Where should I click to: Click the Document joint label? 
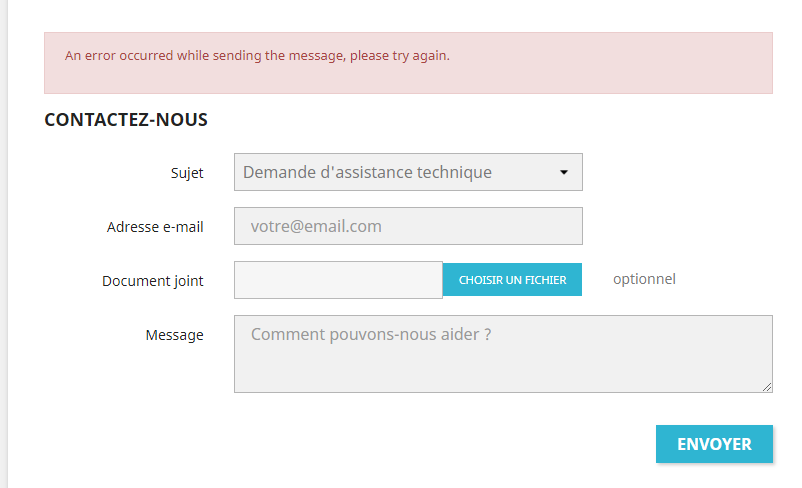pos(153,281)
